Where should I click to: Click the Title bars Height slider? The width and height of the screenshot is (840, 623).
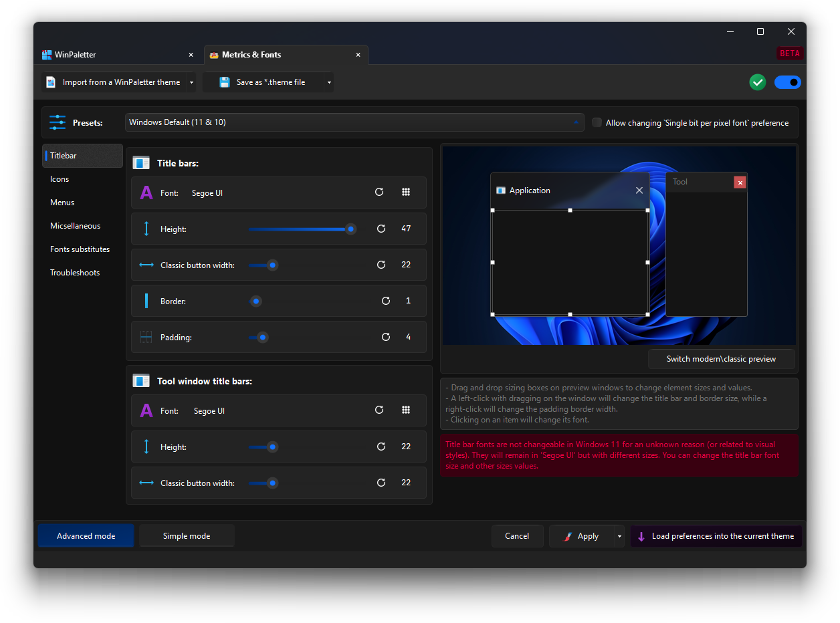tap(302, 229)
